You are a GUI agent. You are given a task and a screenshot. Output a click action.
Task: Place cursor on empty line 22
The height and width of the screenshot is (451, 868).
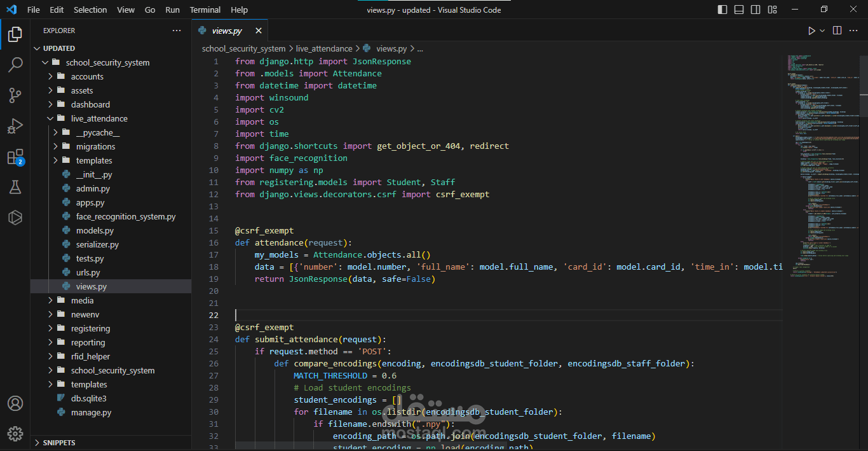[x=508, y=315]
